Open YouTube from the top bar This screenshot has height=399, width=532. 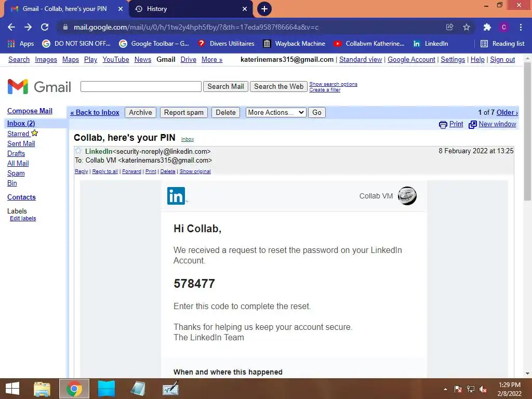116,59
